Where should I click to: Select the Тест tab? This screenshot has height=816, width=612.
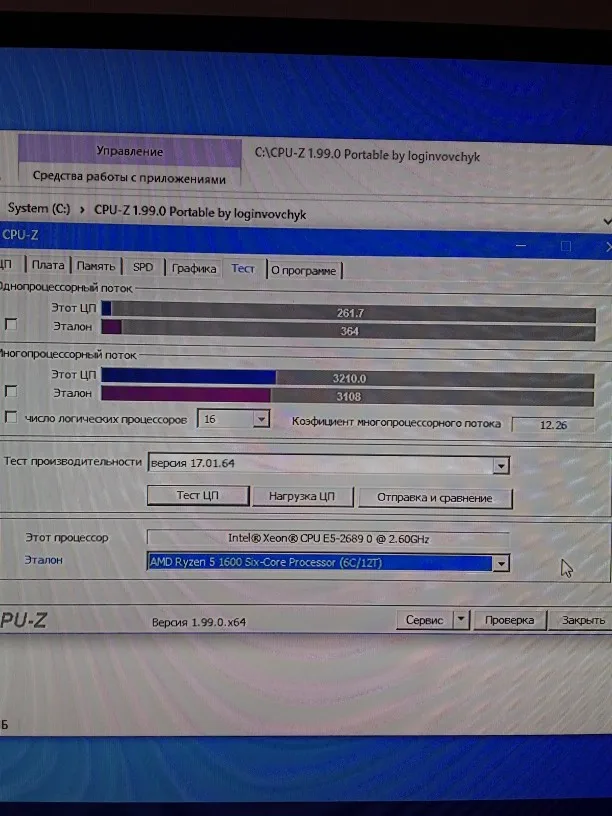tap(243, 269)
